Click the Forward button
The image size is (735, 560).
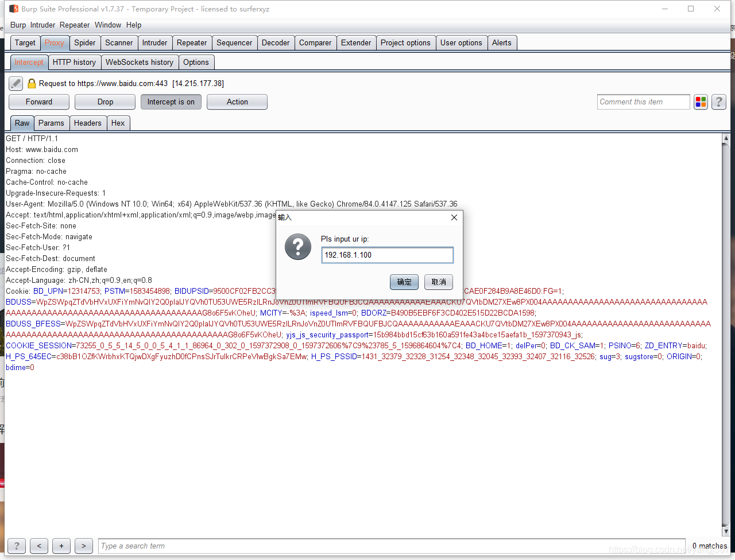(39, 102)
